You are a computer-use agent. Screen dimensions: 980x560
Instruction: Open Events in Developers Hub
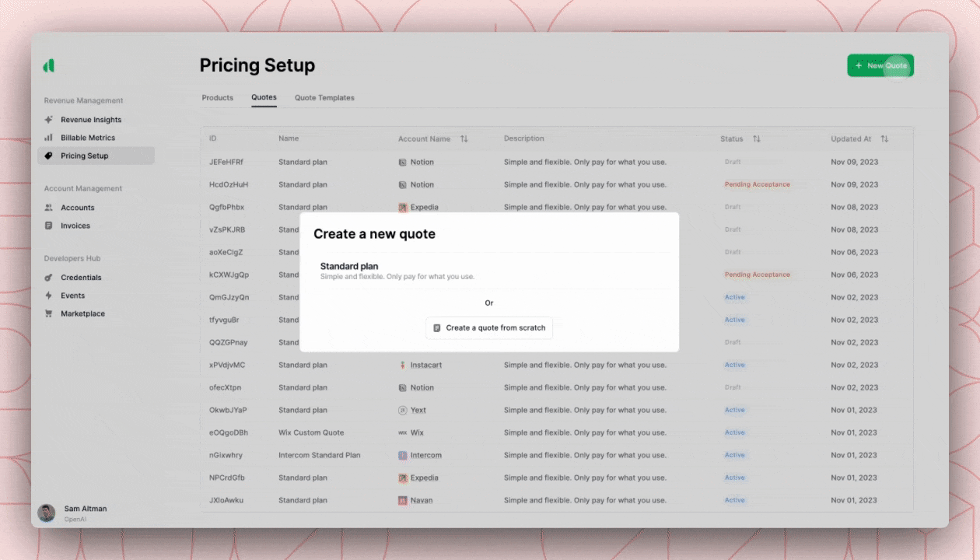(72, 296)
